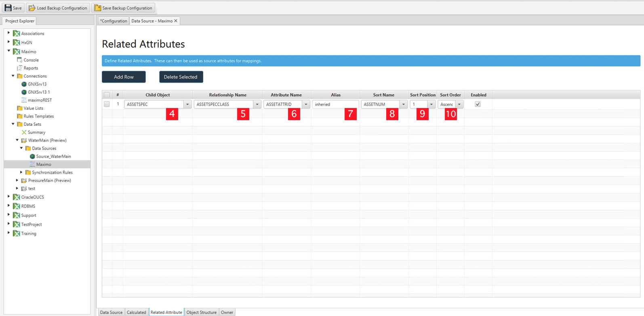Image resolution: width=644 pixels, height=316 pixels.
Task: Open the Calculated bottom tab
Action: point(137,312)
